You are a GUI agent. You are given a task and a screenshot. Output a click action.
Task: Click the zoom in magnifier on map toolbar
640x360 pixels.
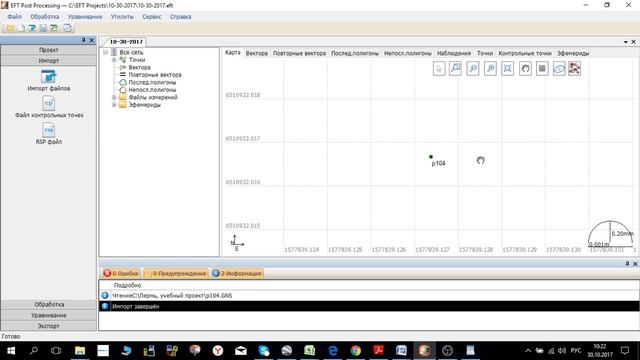click(x=490, y=69)
